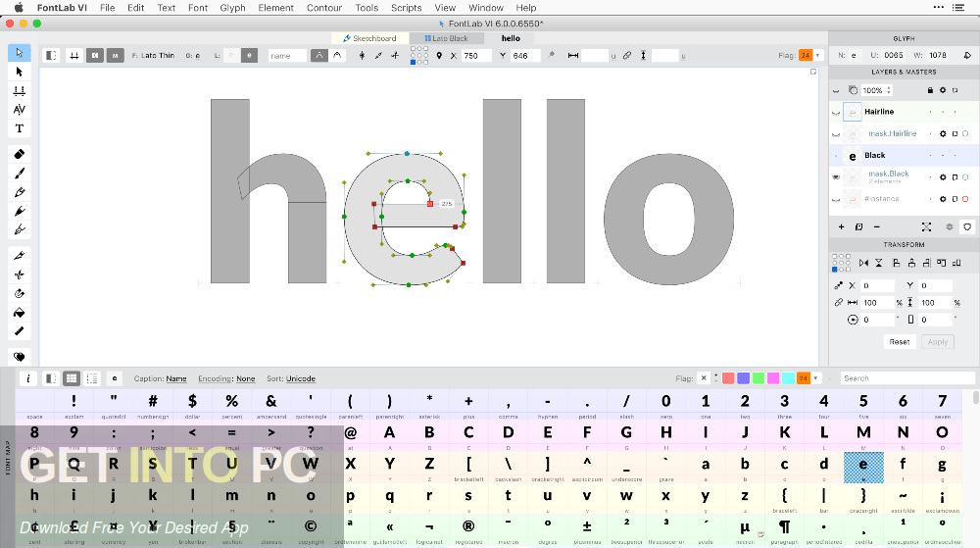The height and width of the screenshot is (548, 980).
Task: Toggle the red circle on #instance layer
Action: pyautogui.click(x=965, y=199)
